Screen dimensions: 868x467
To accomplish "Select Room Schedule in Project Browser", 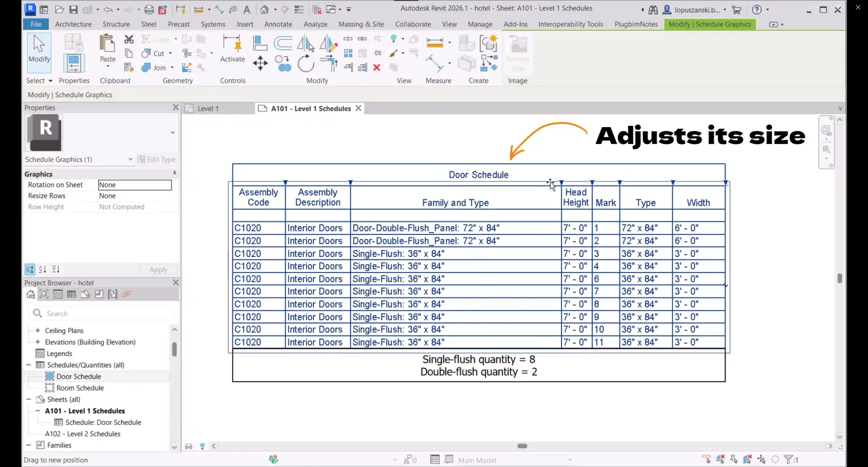I will pyautogui.click(x=80, y=388).
